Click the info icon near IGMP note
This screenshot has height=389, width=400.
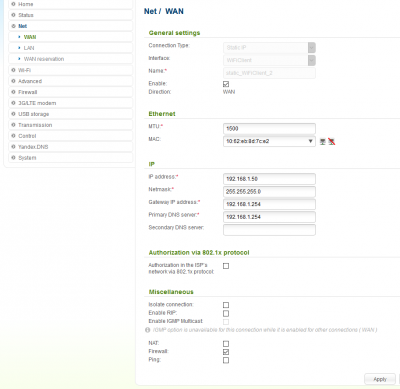click(x=148, y=330)
